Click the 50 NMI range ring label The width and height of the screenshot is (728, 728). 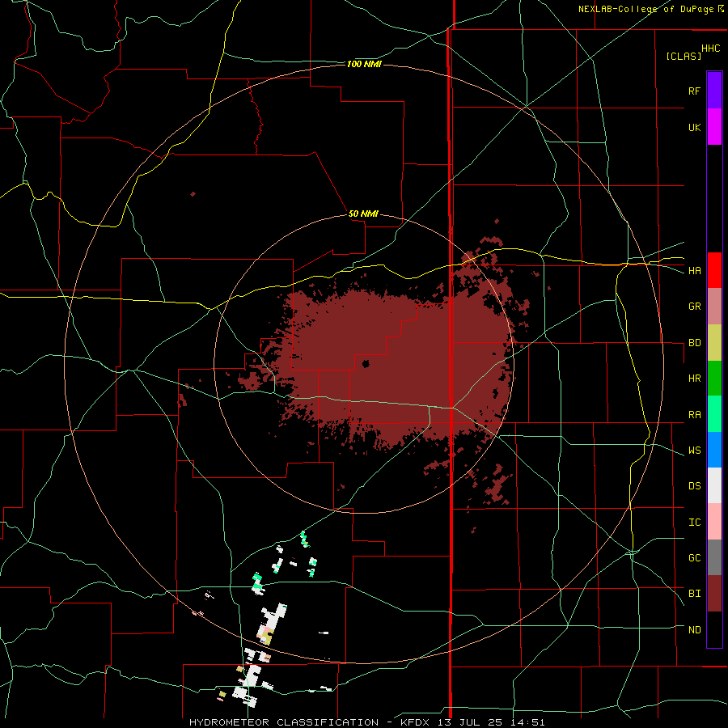point(363,214)
